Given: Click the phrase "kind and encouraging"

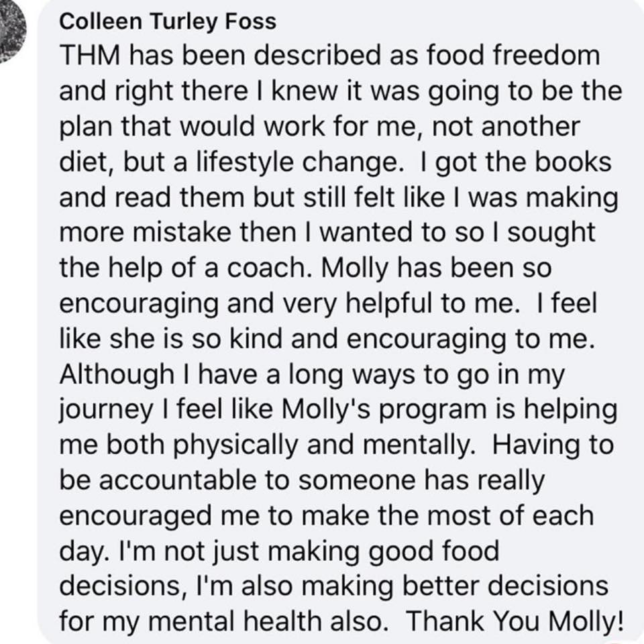Looking at the screenshot, I should point(368,339).
